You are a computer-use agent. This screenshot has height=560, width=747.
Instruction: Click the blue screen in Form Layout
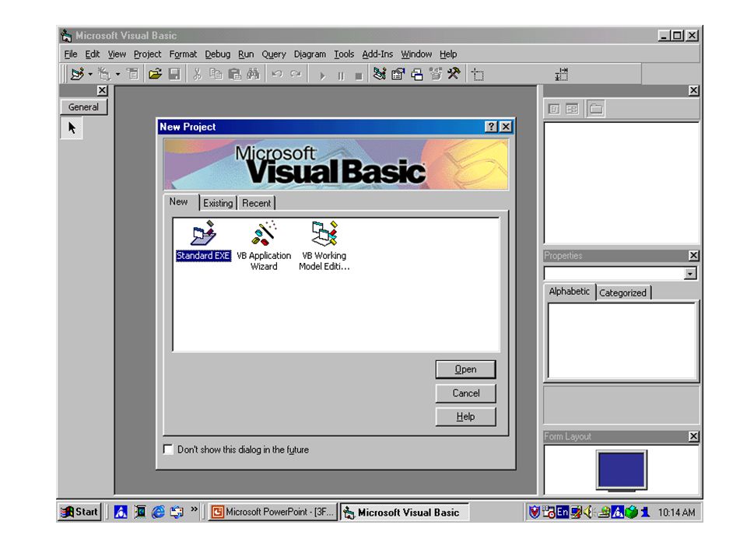point(621,469)
